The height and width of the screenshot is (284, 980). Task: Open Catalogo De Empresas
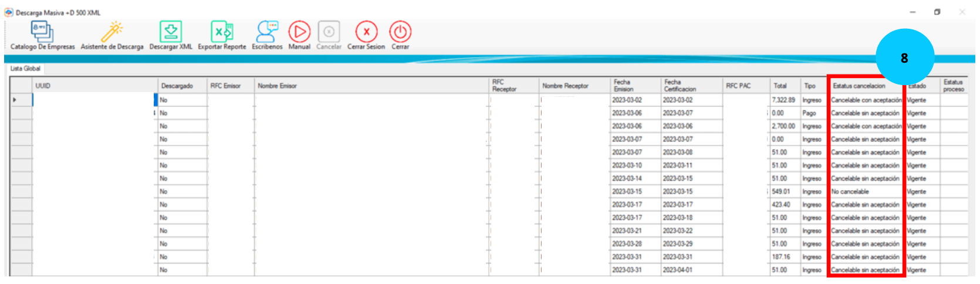tap(42, 34)
